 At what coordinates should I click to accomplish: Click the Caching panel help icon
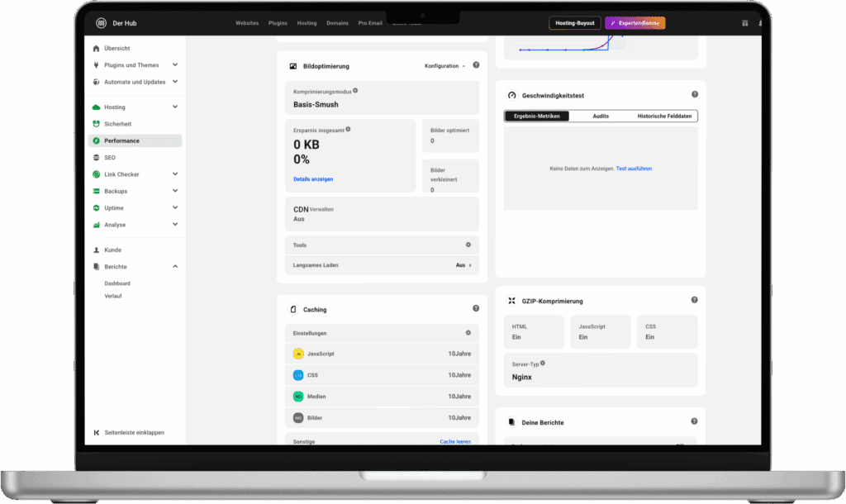tap(476, 307)
